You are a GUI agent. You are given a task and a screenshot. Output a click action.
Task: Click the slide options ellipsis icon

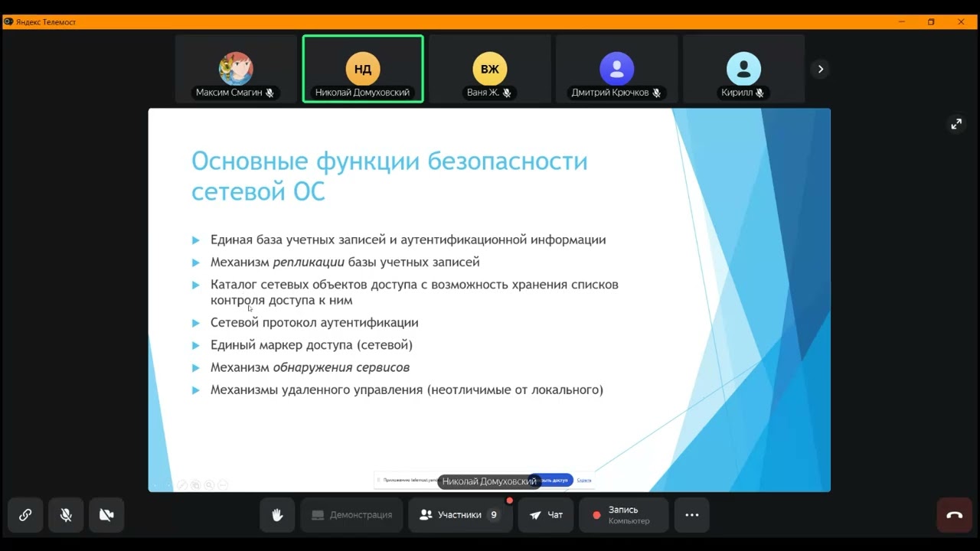pos(223,484)
